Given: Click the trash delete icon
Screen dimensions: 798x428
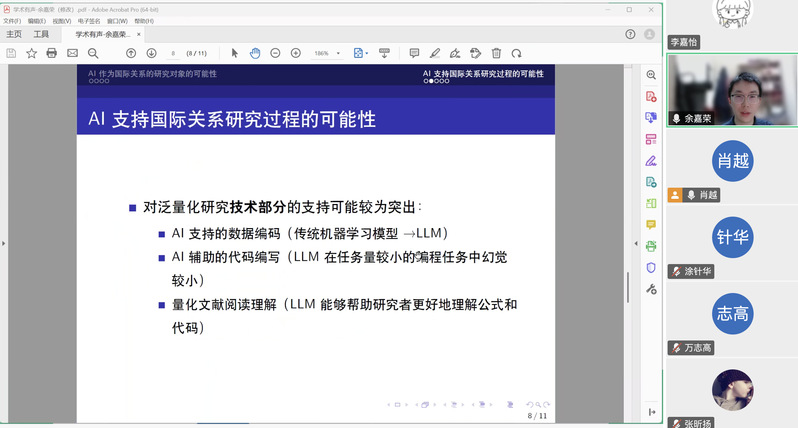Looking at the screenshot, I should [496, 53].
